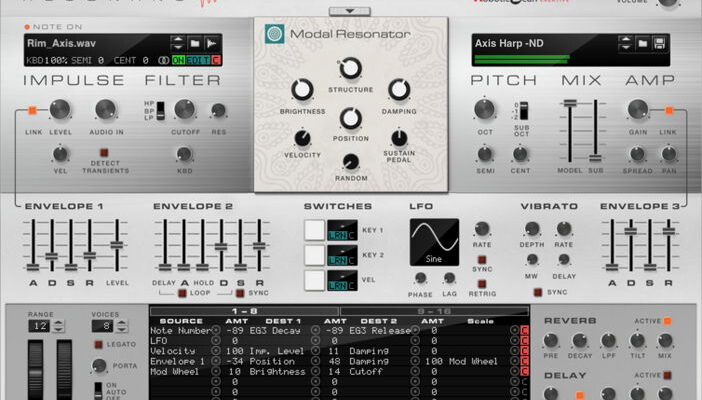Collapse the panel using top arrow
This screenshot has height=400, width=702.
point(349,11)
